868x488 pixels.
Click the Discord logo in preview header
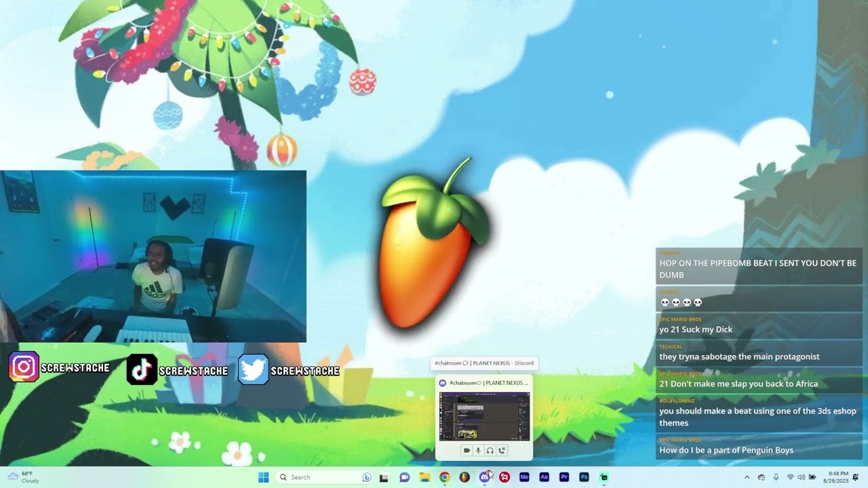click(443, 383)
